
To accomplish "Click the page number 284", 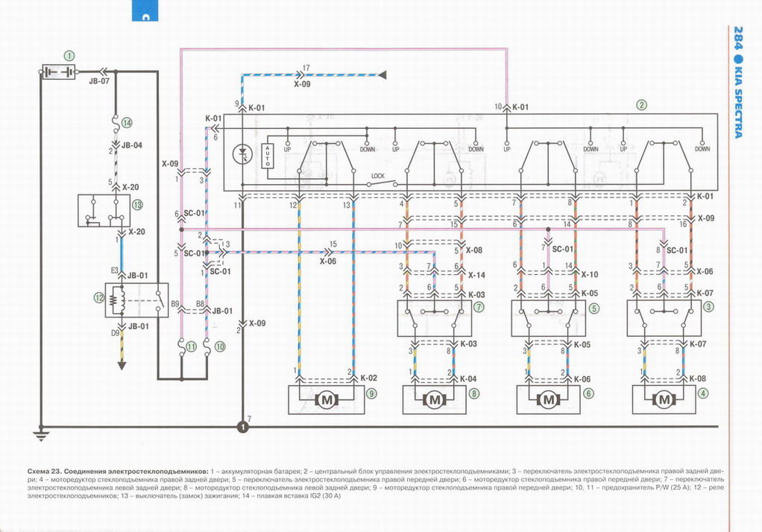I will pyautogui.click(x=737, y=37).
